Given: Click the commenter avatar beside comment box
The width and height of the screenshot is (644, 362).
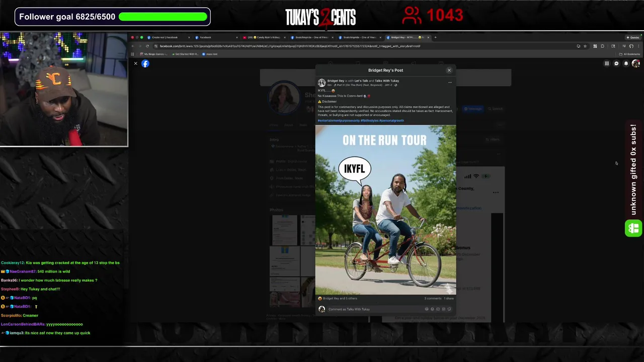Looking at the screenshot, I should (x=321, y=309).
